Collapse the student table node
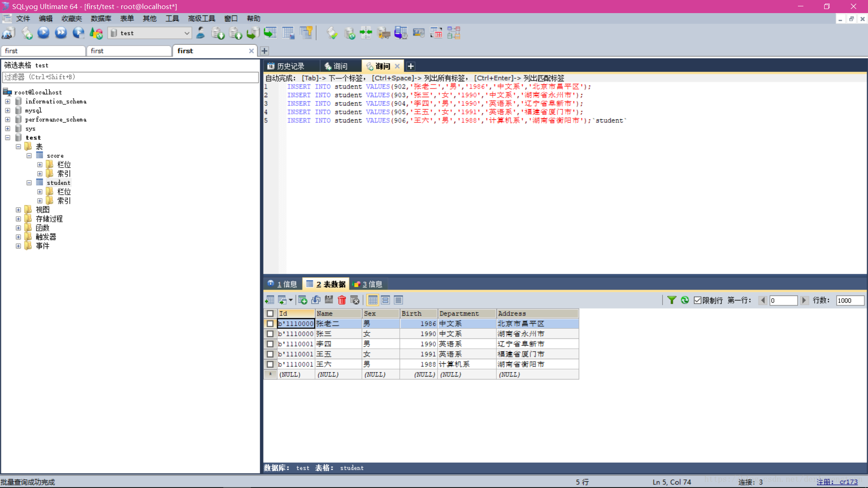 coord(29,183)
